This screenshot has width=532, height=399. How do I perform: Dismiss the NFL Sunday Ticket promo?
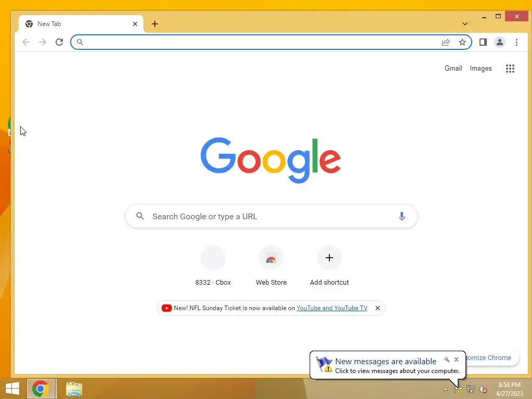click(377, 308)
